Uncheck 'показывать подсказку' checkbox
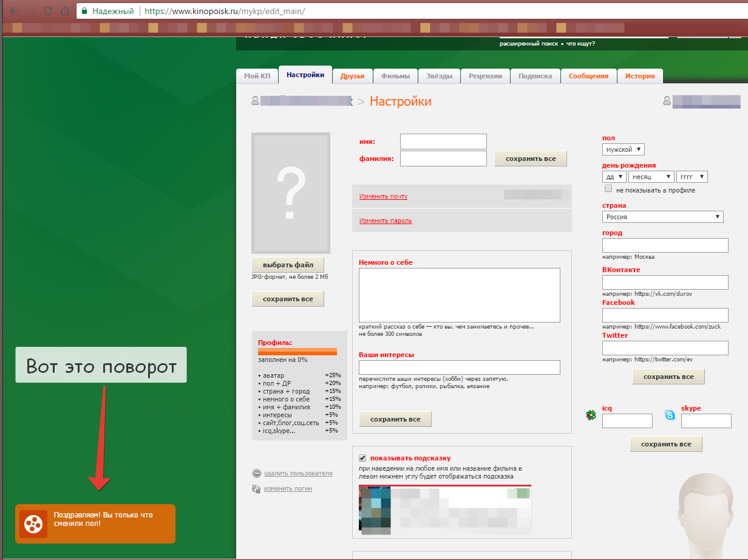This screenshot has height=560, width=748. 362,458
